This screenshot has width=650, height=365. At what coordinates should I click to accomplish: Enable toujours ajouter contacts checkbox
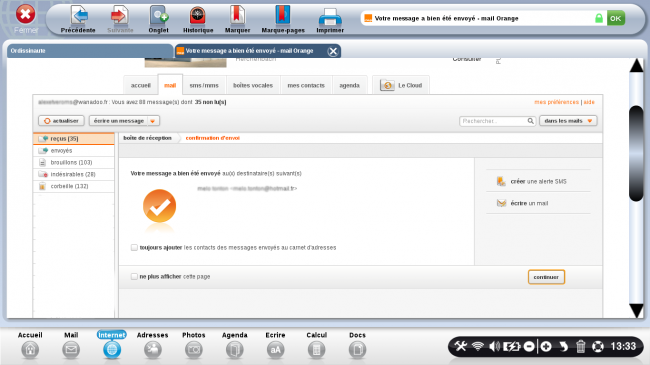134,248
